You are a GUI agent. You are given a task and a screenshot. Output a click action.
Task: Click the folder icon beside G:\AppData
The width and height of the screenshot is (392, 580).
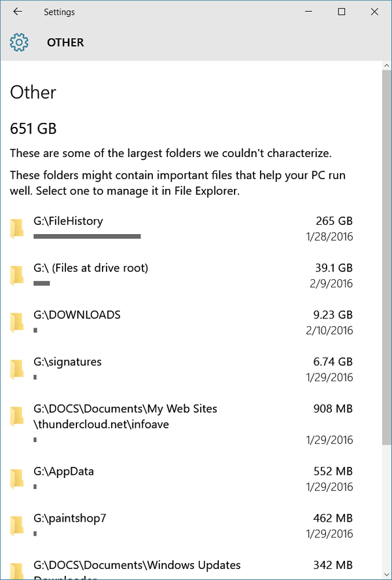pyautogui.click(x=17, y=479)
